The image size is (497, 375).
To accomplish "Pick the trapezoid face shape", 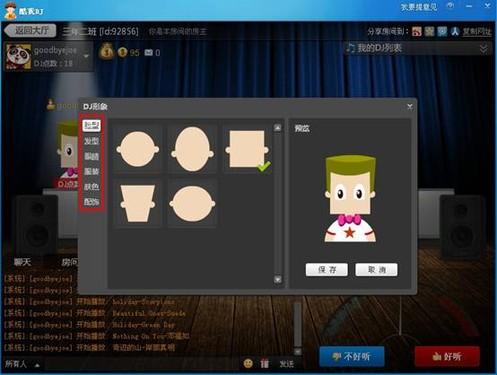I will (138, 204).
